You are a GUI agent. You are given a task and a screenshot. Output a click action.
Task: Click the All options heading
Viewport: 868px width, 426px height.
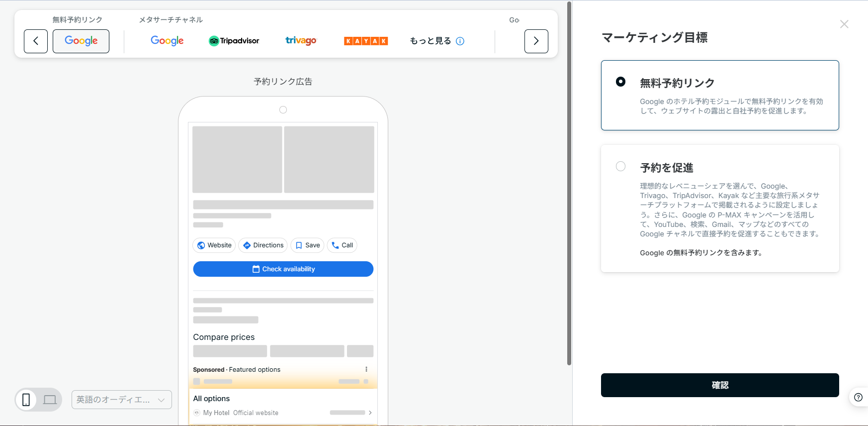(211, 399)
